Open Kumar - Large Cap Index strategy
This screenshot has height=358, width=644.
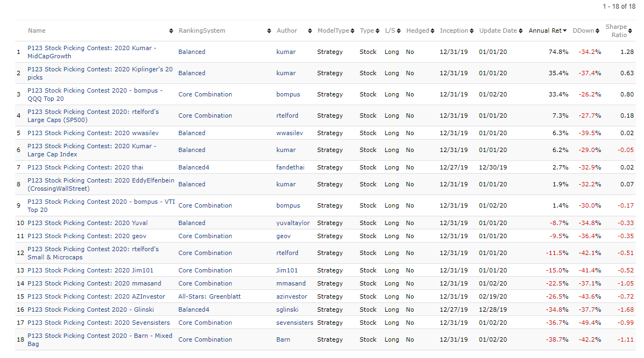(x=92, y=150)
